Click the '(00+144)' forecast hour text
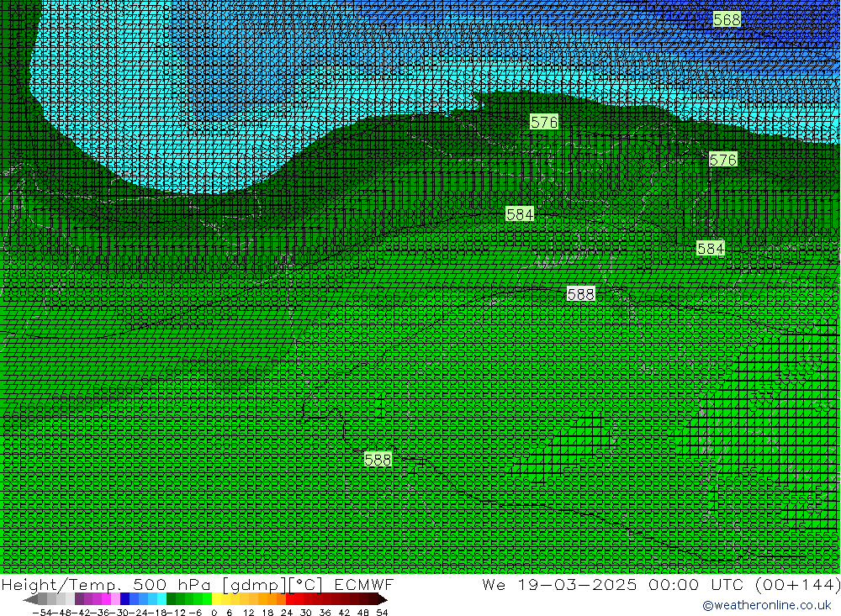Image resolution: width=841 pixels, height=616 pixels. click(x=797, y=584)
